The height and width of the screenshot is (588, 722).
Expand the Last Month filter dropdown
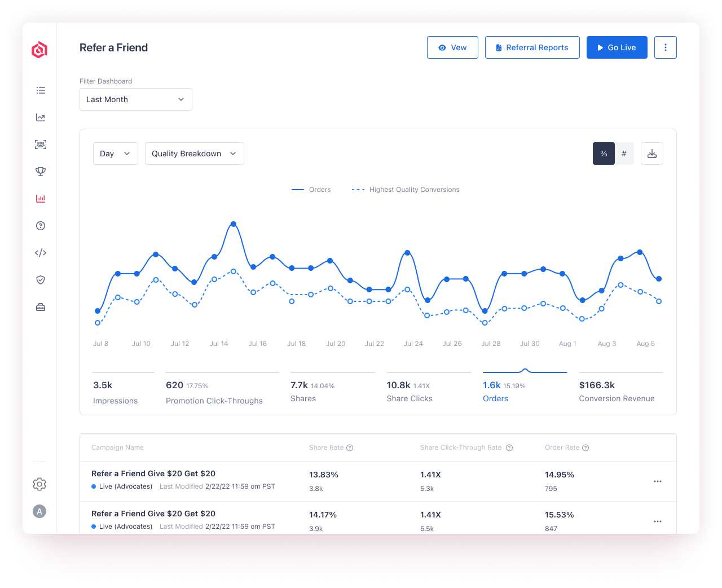point(135,99)
